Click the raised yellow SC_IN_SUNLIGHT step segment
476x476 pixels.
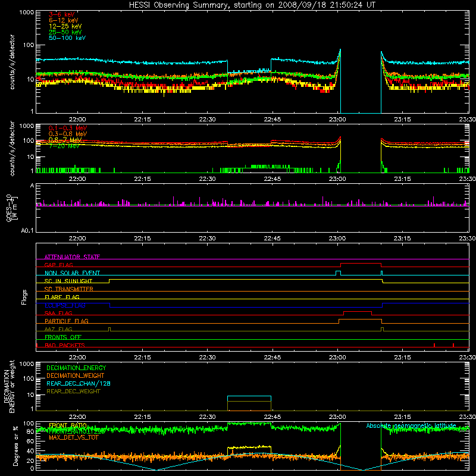coord(246,280)
